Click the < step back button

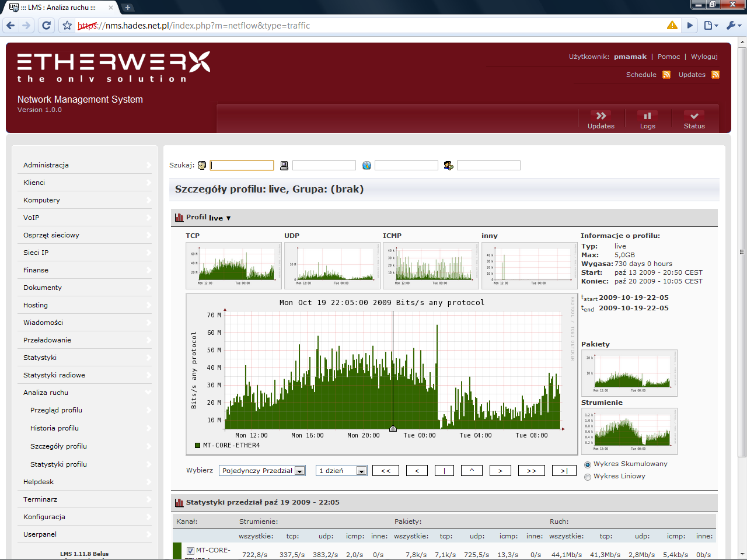[x=417, y=471]
